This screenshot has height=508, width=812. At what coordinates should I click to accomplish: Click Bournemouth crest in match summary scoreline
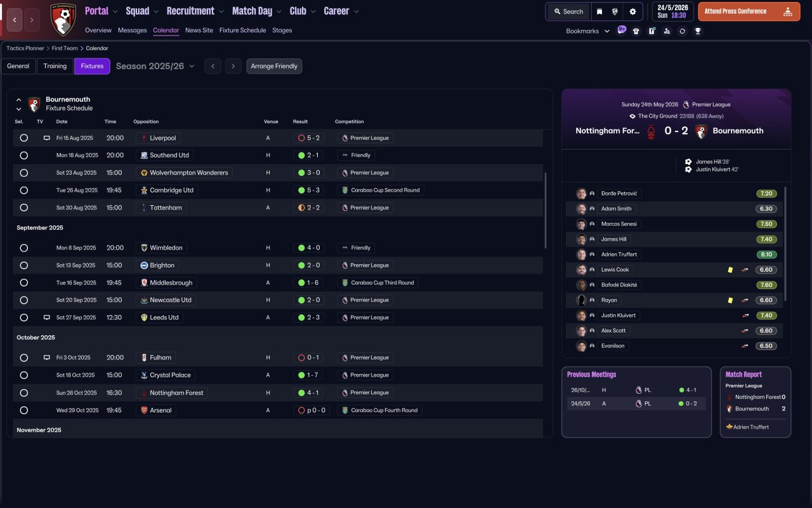click(701, 131)
